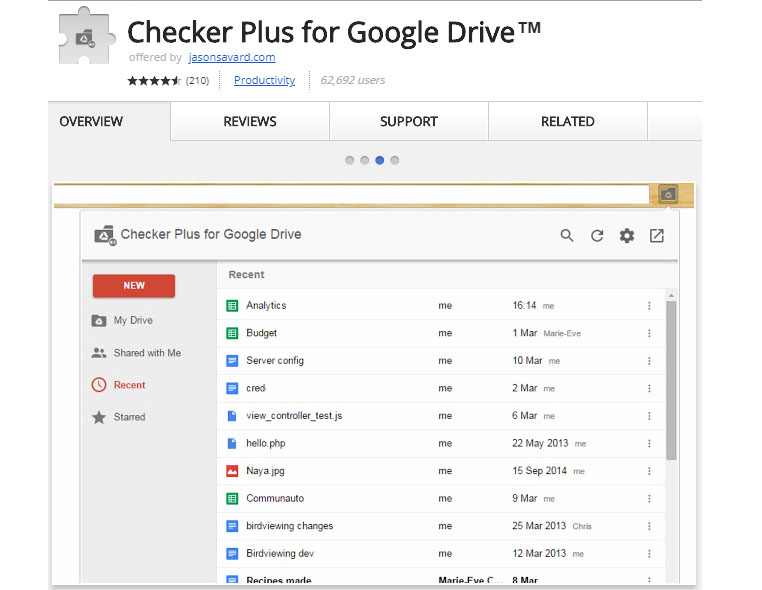Open the Budget file name

coord(261,333)
